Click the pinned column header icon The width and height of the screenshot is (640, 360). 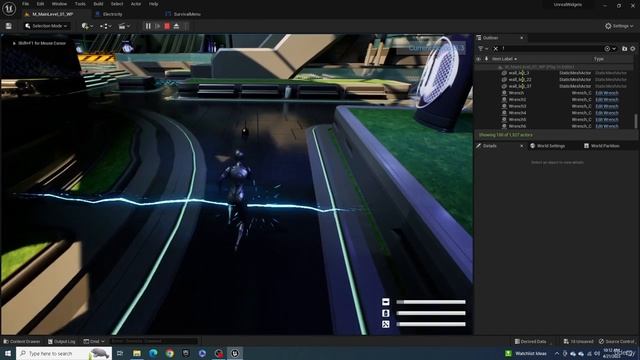point(486,59)
